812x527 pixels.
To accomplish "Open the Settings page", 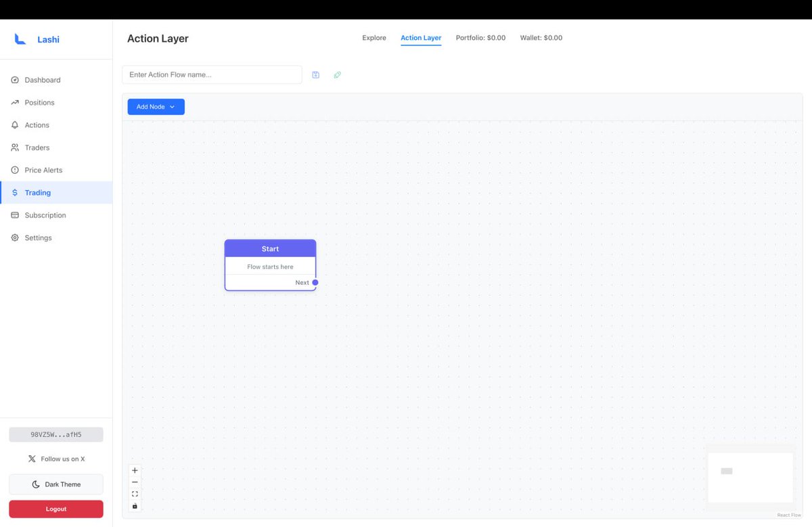I will click(x=56, y=238).
